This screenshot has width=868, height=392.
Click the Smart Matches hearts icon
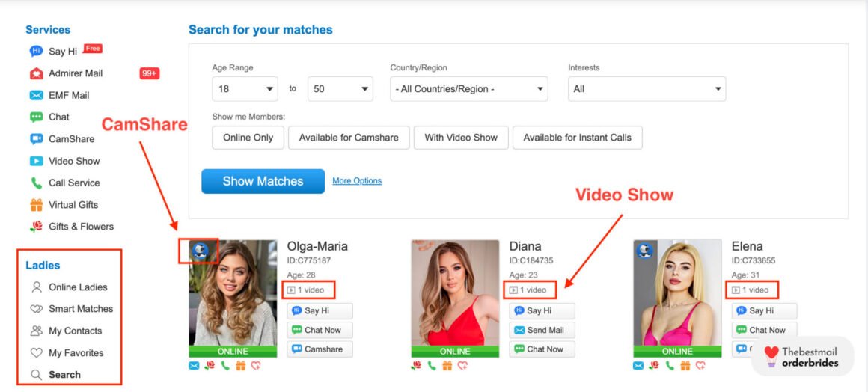click(x=37, y=309)
